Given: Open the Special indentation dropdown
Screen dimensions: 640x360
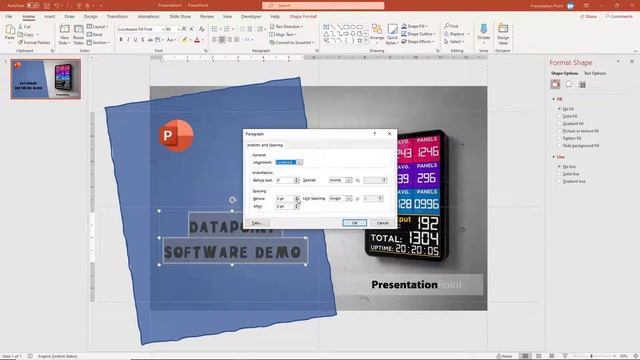Looking at the screenshot, I should 349,180.
